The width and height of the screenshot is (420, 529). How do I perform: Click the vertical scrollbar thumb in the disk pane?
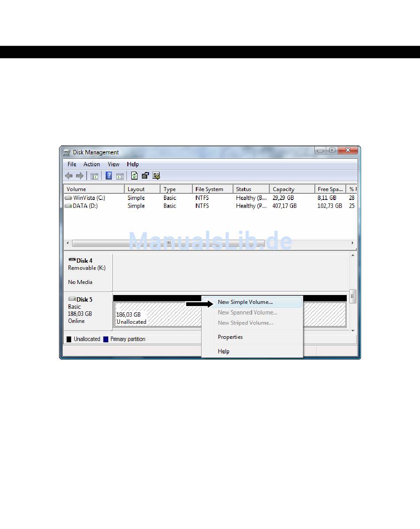353,296
